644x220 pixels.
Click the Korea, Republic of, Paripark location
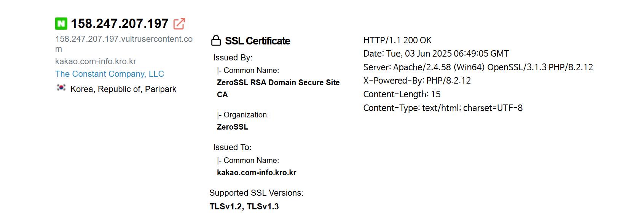(x=123, y=89)
